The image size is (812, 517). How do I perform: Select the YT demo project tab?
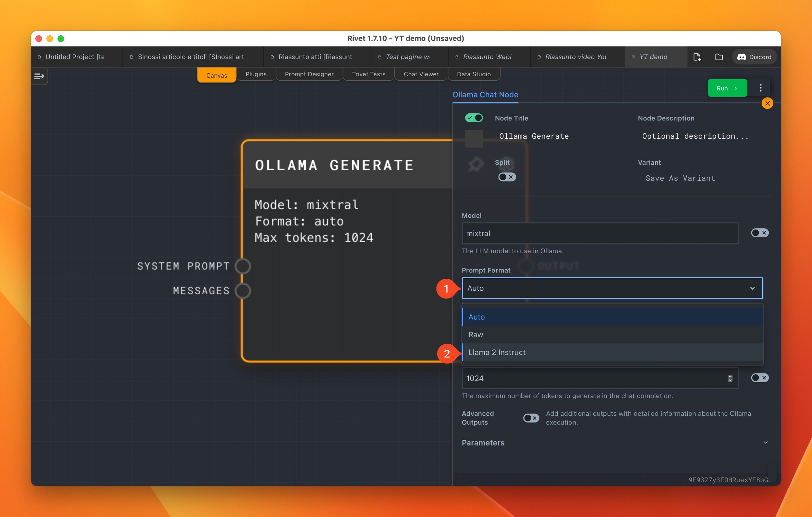click(x=656, y=57)
